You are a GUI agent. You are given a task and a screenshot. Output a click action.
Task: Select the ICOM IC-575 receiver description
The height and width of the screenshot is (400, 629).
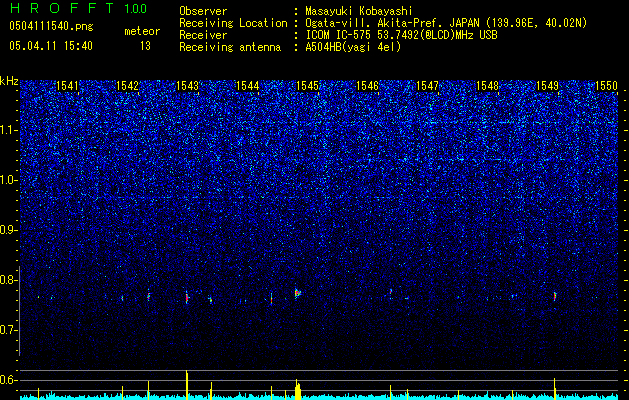click(x=401, y=35)
